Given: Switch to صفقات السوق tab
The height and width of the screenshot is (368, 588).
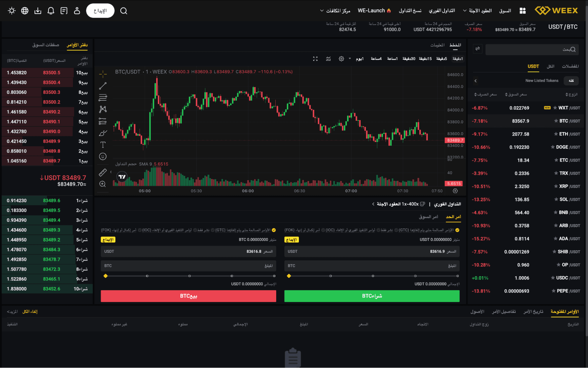Looking at the screenshot, I should tap(46, 45).
